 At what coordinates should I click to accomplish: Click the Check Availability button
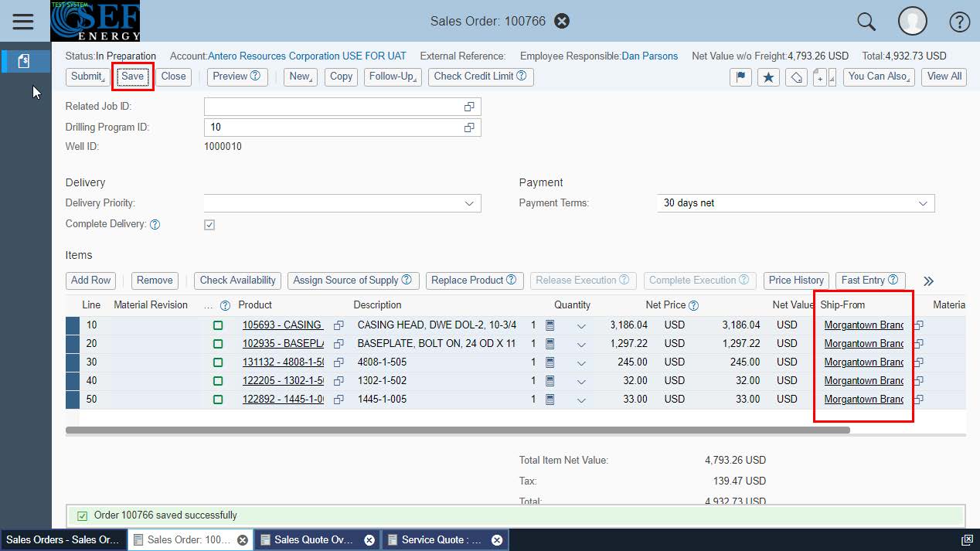[x=237, y=281]
